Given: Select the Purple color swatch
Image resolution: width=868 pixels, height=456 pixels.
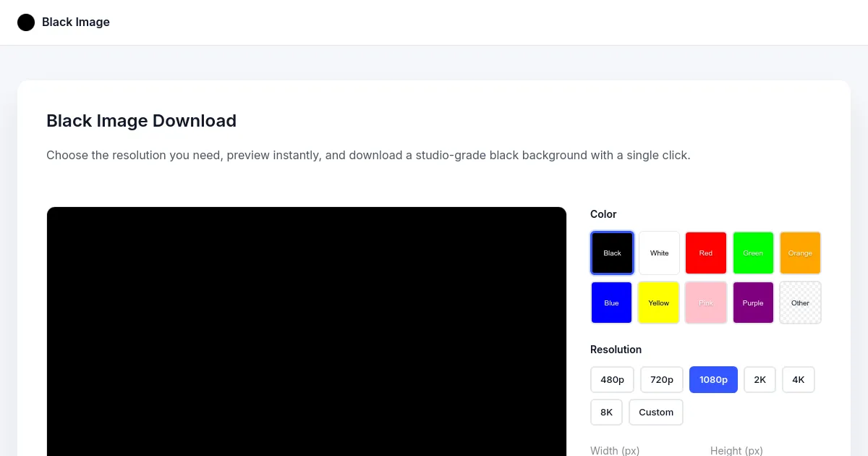Looking at the screenshot, I should click(753, 303).
